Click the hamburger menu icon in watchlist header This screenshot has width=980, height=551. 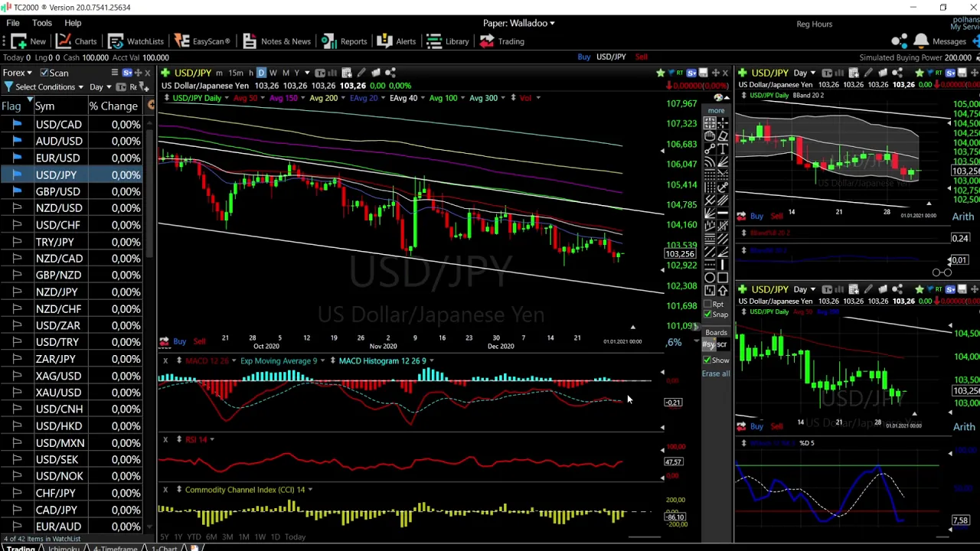click(x=115, y=73)
